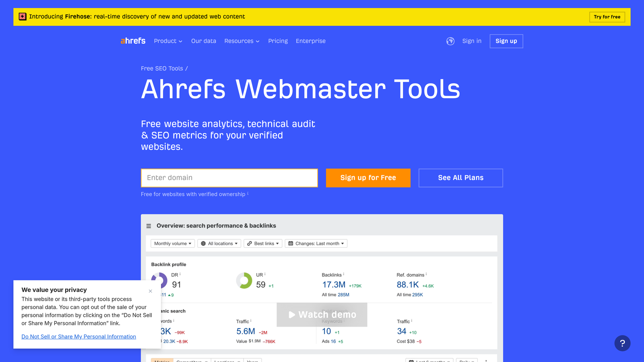
Task: Dismiss the privacy notice with the X
Action: coord(150,291)
